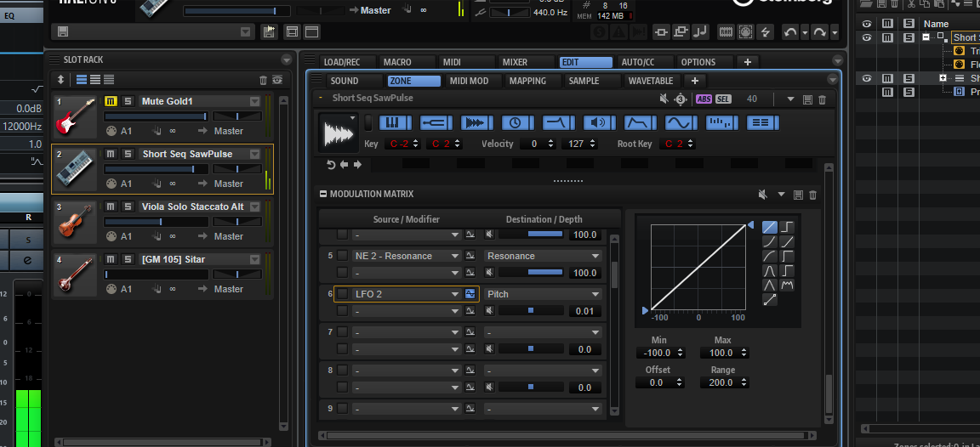The width and height of the screenshot is (980, 447).
Task: Click the MIDI reset icon
Action: click(745, 31)
